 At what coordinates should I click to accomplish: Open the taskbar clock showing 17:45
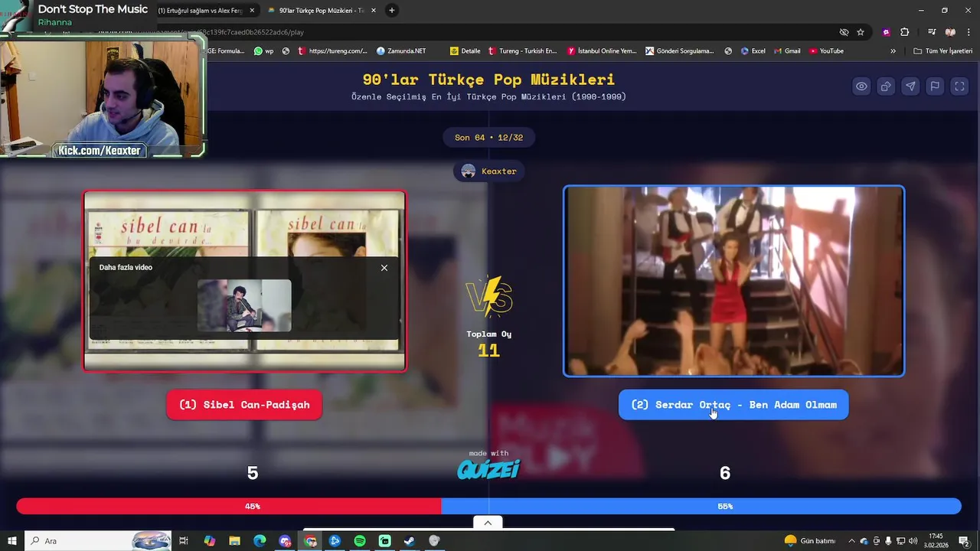tap(936, 541)
